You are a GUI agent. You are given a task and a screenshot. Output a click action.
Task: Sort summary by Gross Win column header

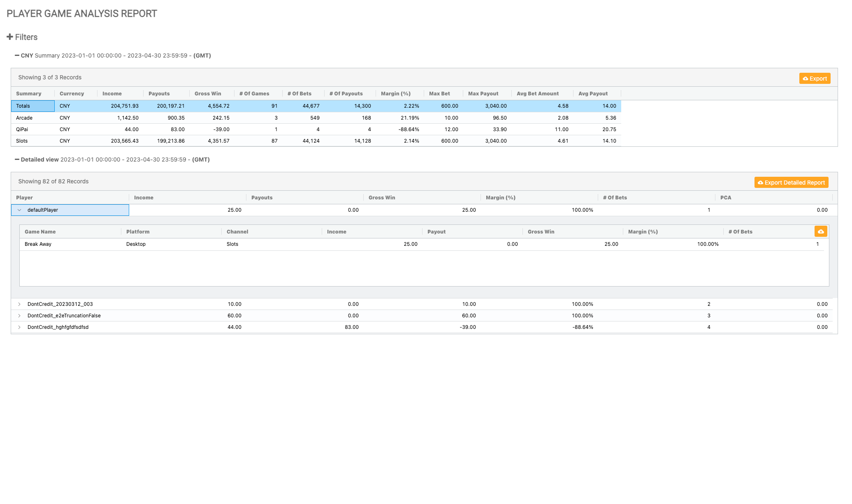(208, 94)
